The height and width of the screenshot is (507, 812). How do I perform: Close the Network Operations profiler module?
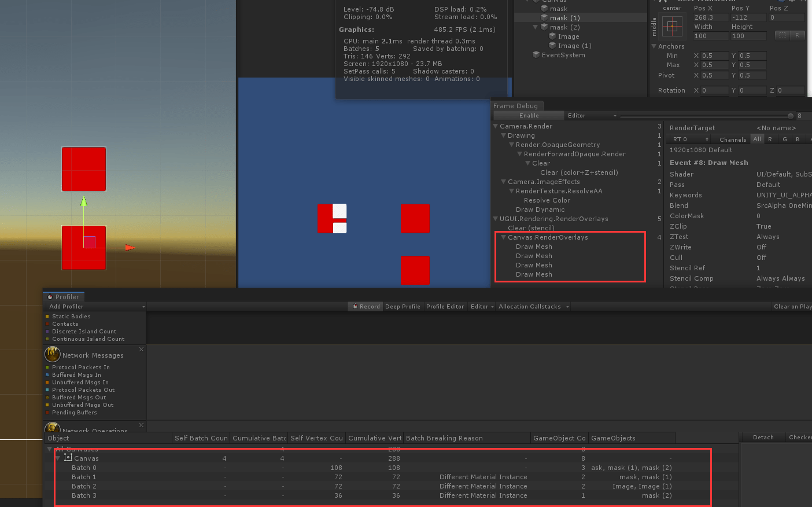coord(141,425)
